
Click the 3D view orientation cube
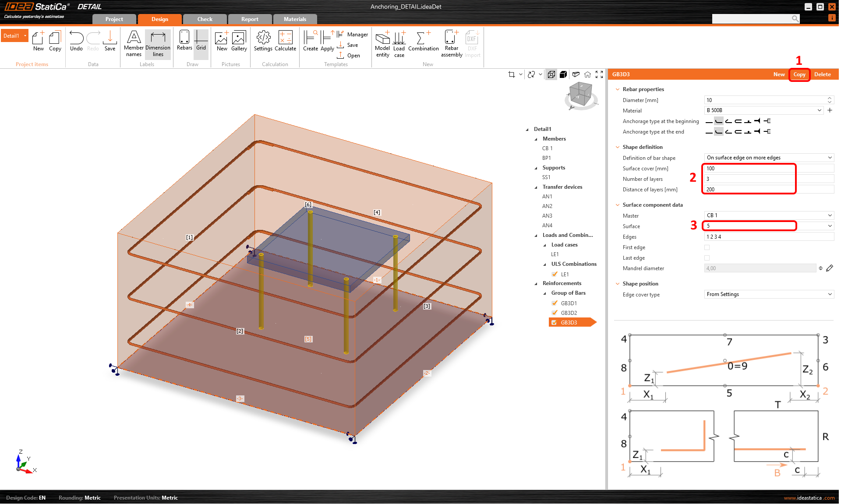581,94
